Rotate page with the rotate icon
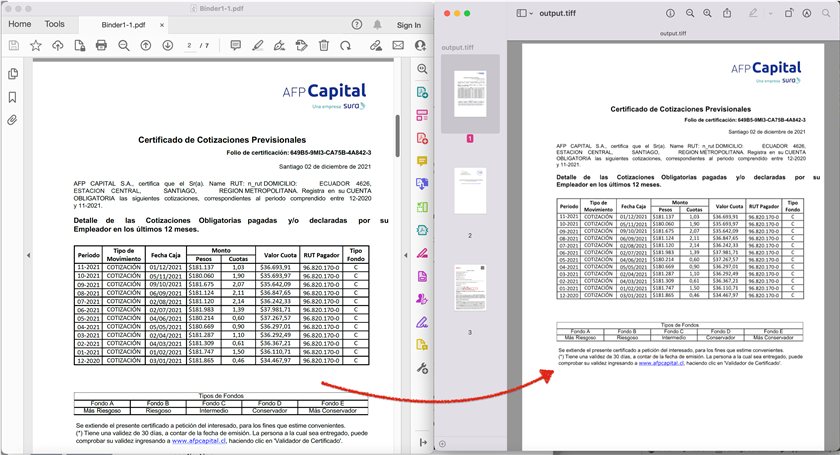 346,46
